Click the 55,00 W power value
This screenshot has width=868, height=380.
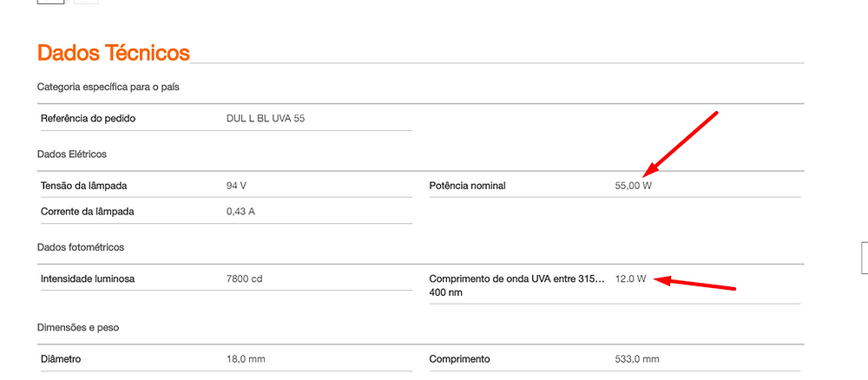pos(634,186)
